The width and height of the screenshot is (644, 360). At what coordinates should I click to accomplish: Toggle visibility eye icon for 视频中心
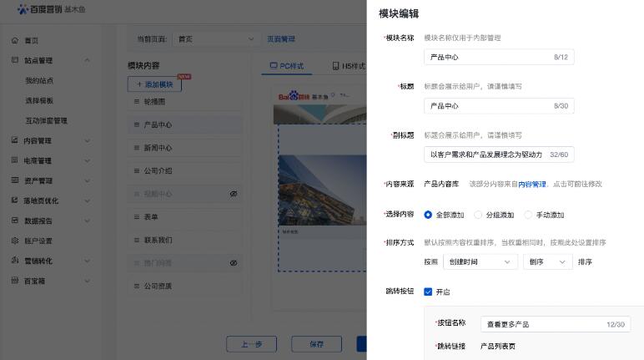(234, 194)
